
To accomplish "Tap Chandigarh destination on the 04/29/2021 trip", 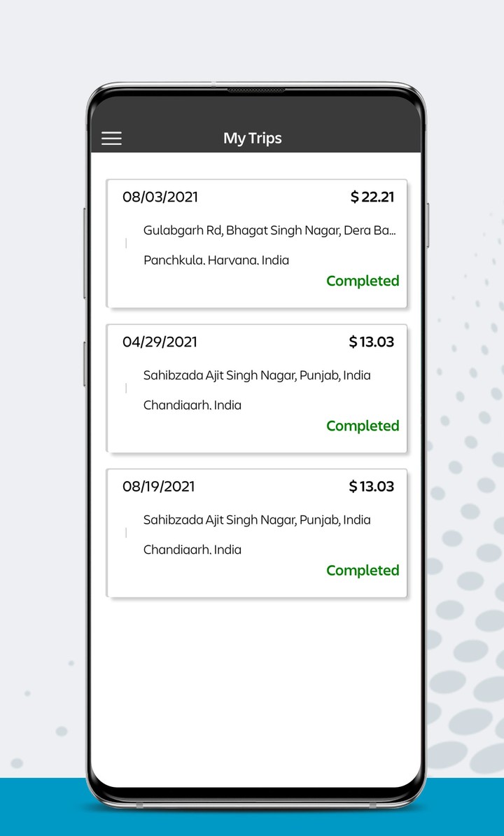I will (x=192, y=405).
